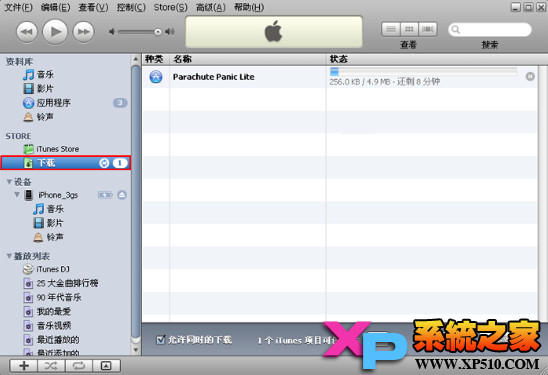Open the 控制(C) menu

(x=131, y=7)
